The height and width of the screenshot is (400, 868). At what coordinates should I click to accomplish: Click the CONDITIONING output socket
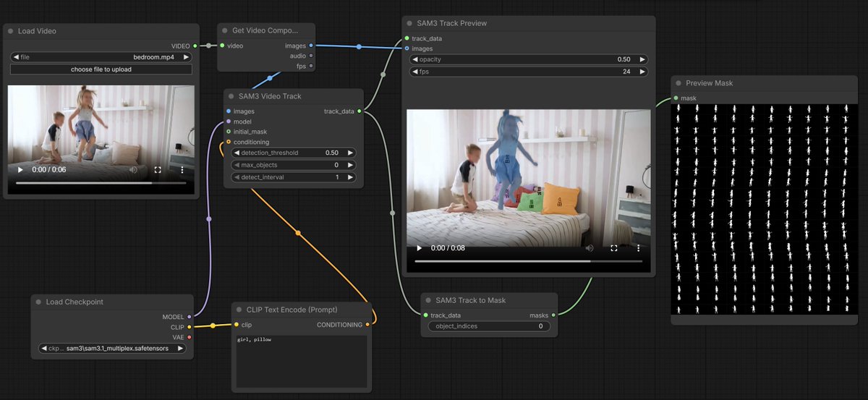click(367, 325)
